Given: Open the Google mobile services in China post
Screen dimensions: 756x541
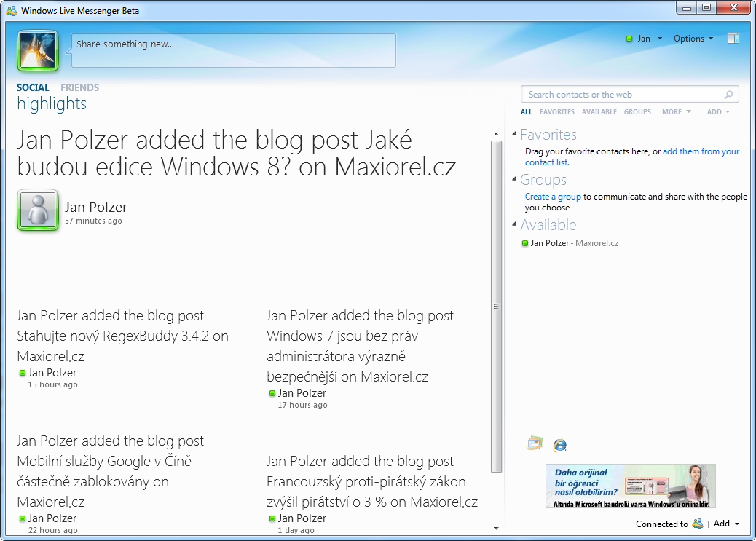Looking at the screenshot, I should tap(111, 471).
